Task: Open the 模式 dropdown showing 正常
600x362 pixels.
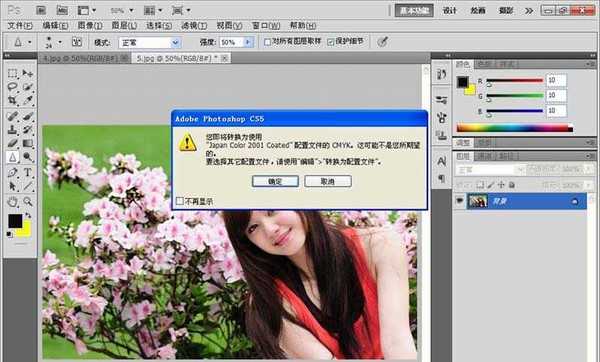Action: coord(149,42)
